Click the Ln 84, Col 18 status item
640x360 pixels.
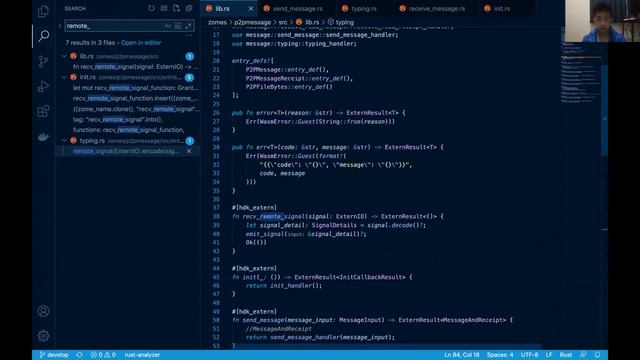[462, 355]
